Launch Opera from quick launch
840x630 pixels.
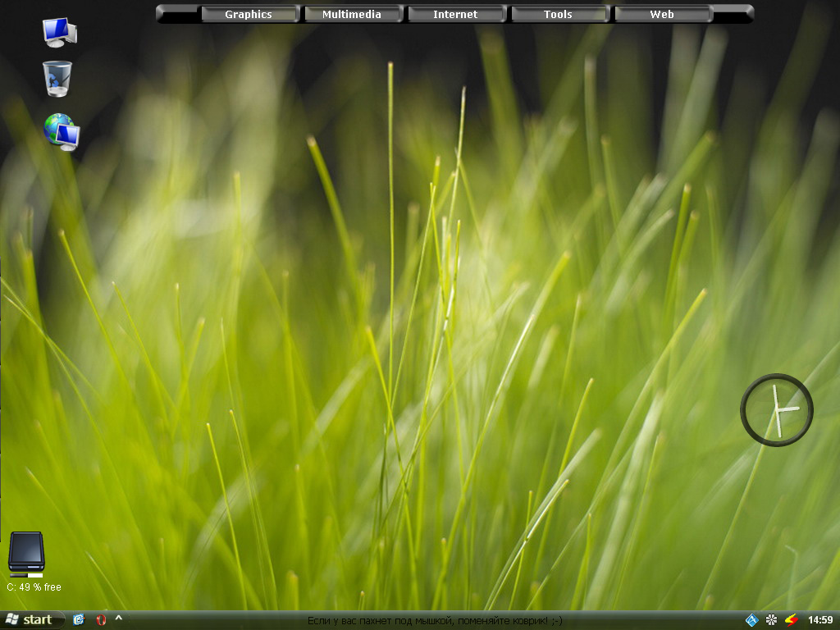(101, 620)
